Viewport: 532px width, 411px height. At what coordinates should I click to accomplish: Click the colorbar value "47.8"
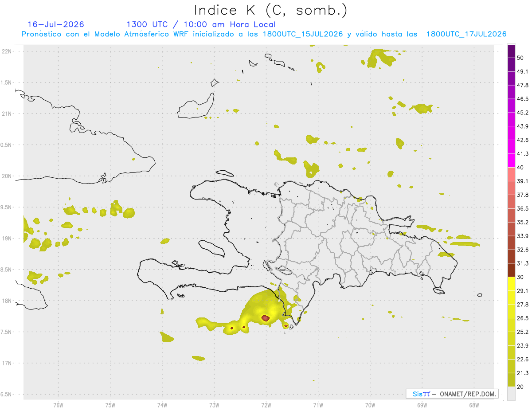[523, 85]
